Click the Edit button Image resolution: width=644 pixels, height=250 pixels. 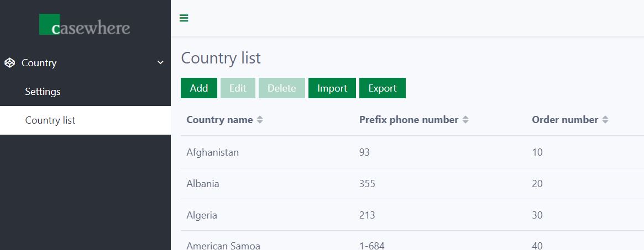click(238, 88)
